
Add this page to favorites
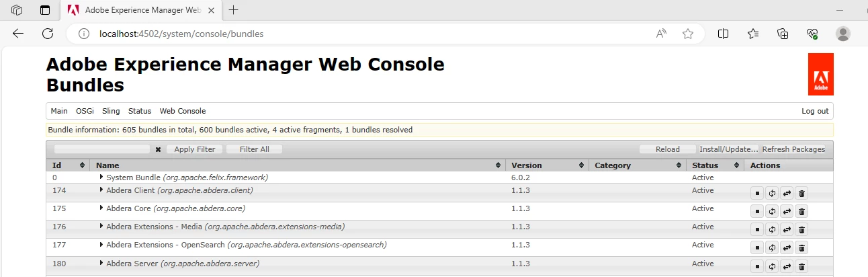coord(687,34)
